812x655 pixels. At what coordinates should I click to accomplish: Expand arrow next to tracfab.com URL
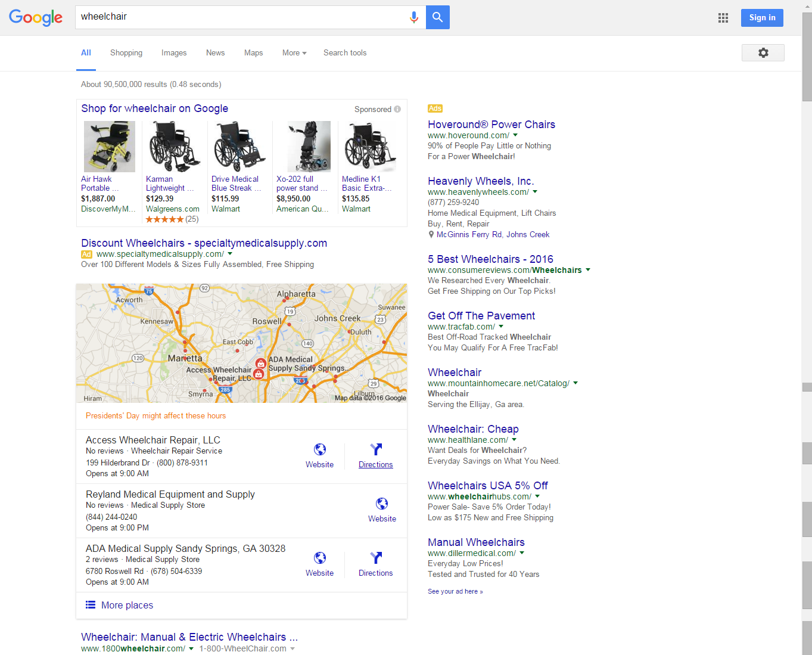(501, 327)
